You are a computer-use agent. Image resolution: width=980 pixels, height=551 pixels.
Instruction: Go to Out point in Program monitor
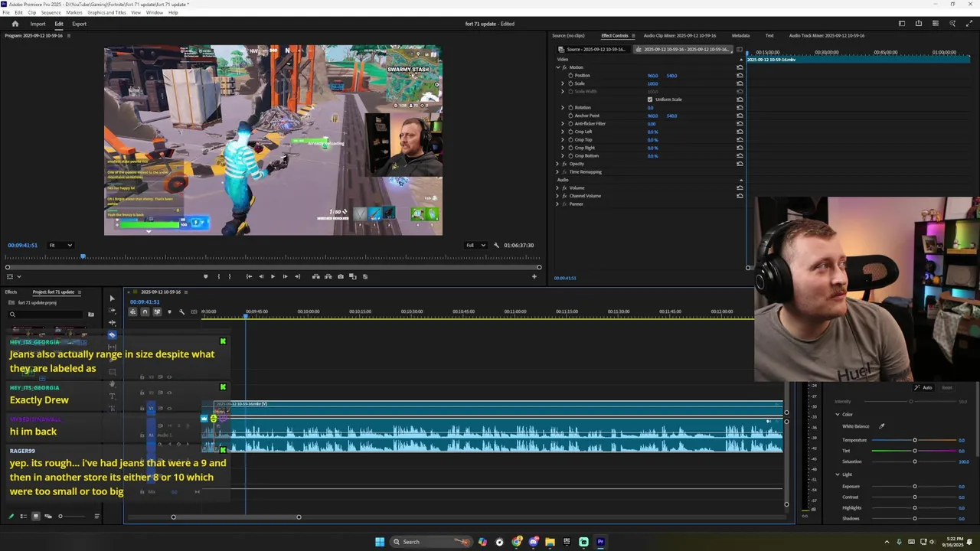click(x=297, y=276)
